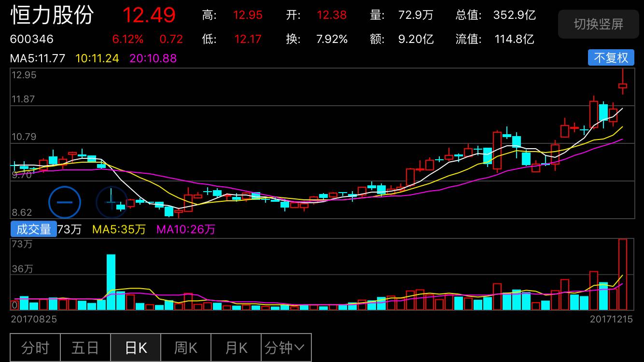This screenshot has height=362, width=644.
Task: Tap the start date 20170825
Action: click(x=34, y=319)
